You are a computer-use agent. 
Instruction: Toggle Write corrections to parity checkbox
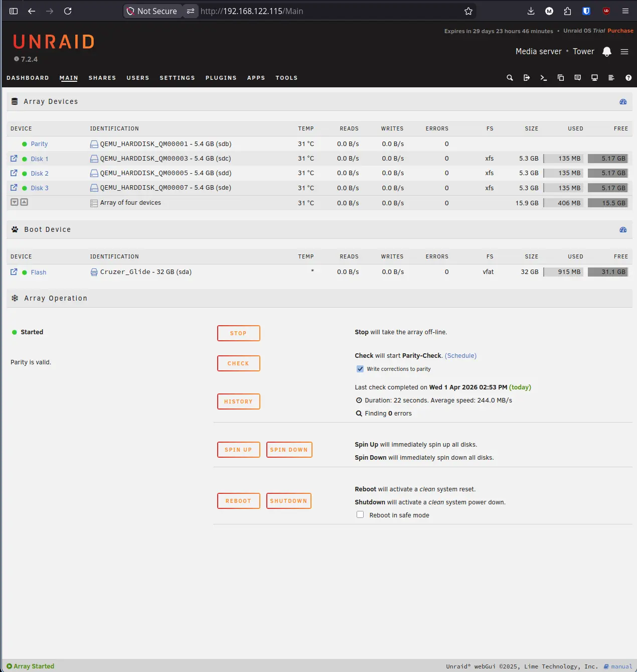point(360,369)
